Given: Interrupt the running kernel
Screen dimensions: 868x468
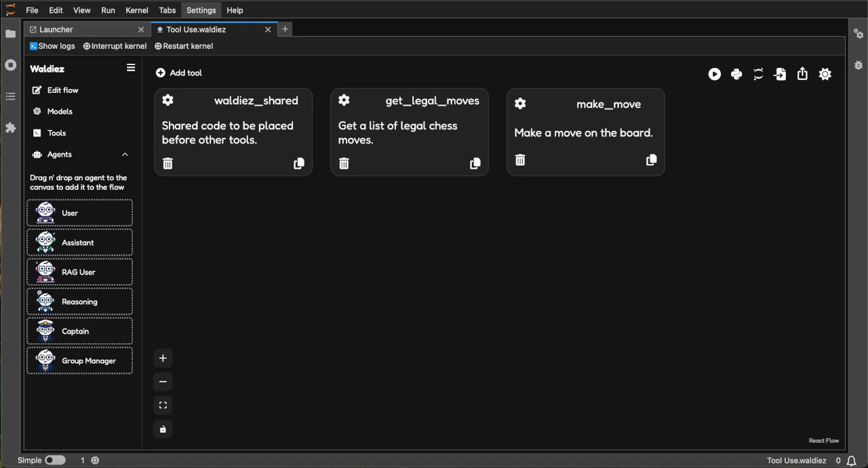Looking at the screenshot, I should click(x=115, y=46).
